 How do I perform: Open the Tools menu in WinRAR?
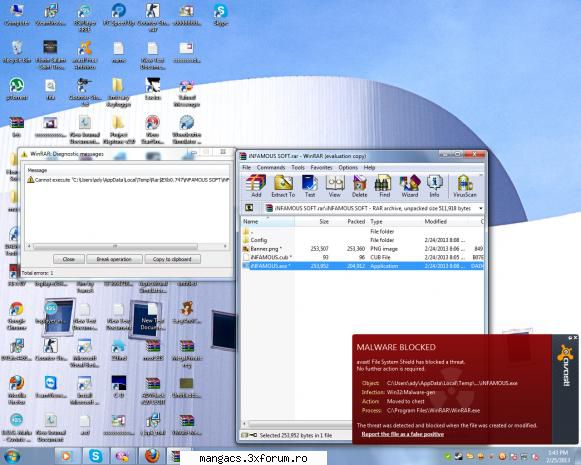[298, 167]
